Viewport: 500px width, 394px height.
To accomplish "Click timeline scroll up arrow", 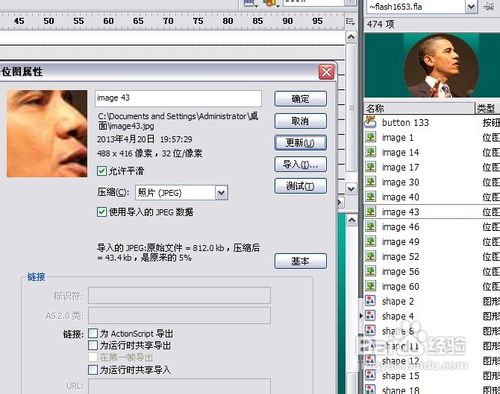I will (351, 36).
